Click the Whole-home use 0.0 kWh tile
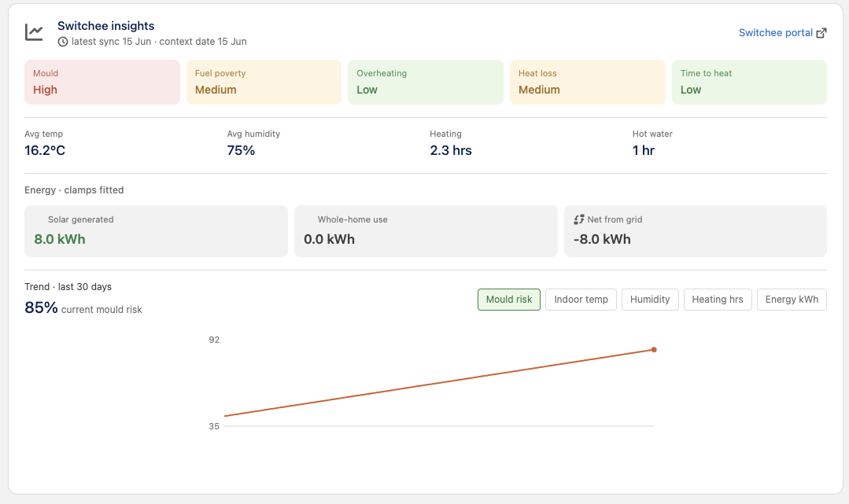This screenshot has width=849, height=504. tap(426, 231)
